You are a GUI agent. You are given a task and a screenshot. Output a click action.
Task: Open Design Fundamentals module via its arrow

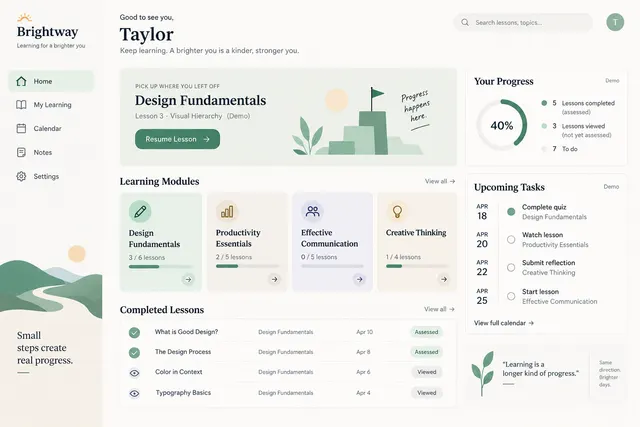[x=188, y=280]
